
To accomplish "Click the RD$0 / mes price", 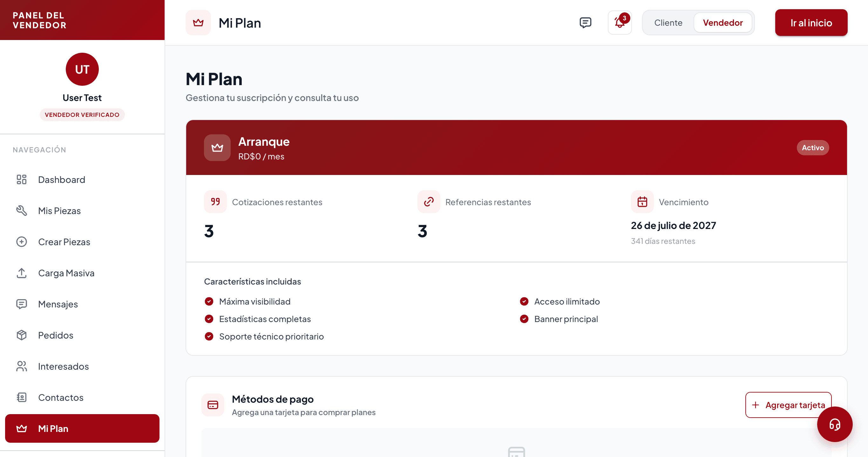I will click(x=261, y=157).
